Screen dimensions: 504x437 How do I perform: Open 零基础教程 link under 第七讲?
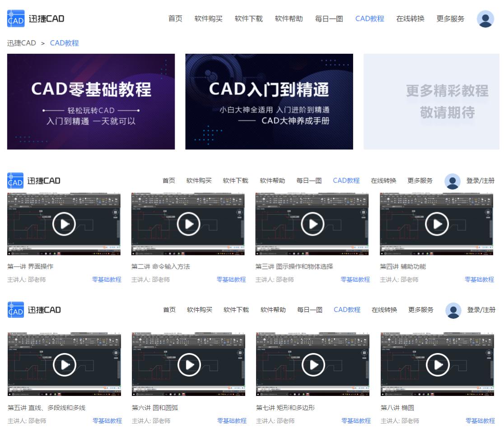[356, 421]
